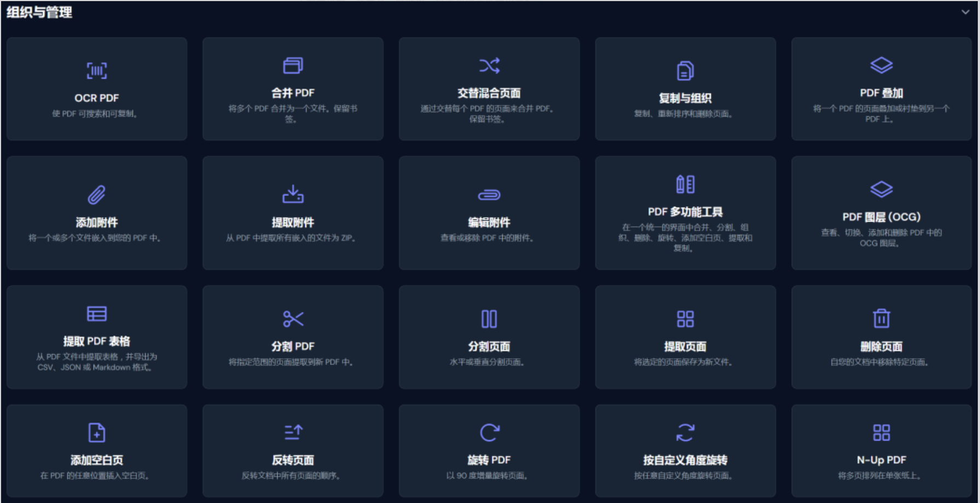Click the 旋转 PDF clockwise arrow icon
The height and width of the screenshot is (503, 980).
point(489,432)
